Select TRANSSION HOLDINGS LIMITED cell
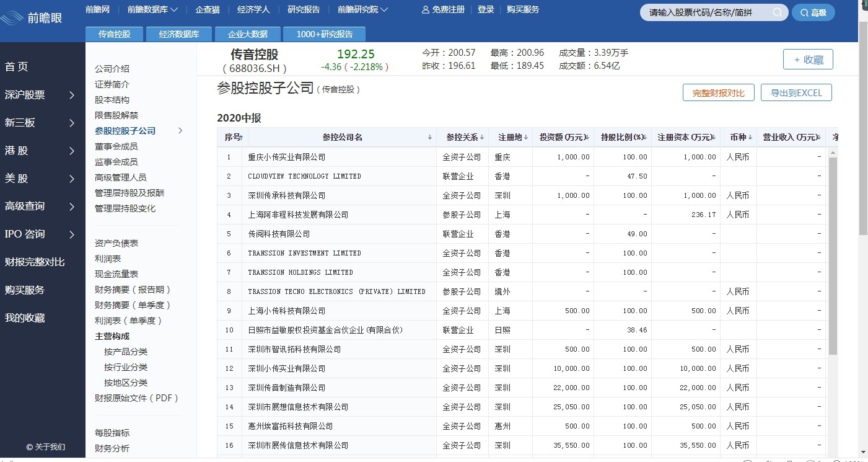Image resolution: width=868 pixels, height=462 pixels. [300, 272]
